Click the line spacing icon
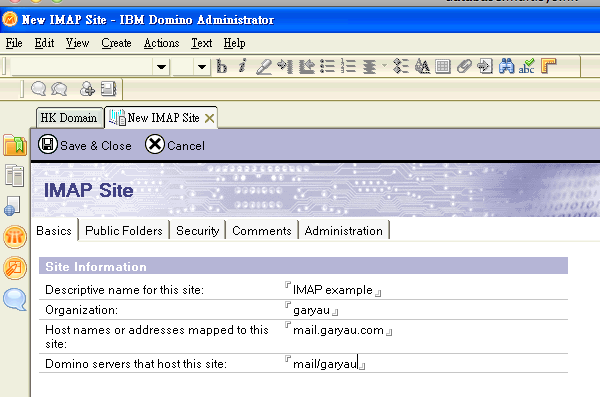Image resolution: width=600 pixels, height=397 pixels. (401, 67)
